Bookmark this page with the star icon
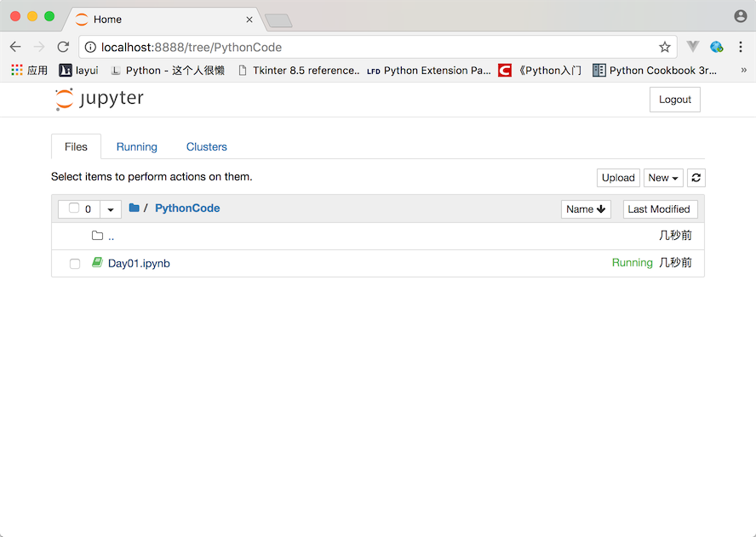Image resolution: width=756 pixels, height=537 pixels. coord(664,47)
